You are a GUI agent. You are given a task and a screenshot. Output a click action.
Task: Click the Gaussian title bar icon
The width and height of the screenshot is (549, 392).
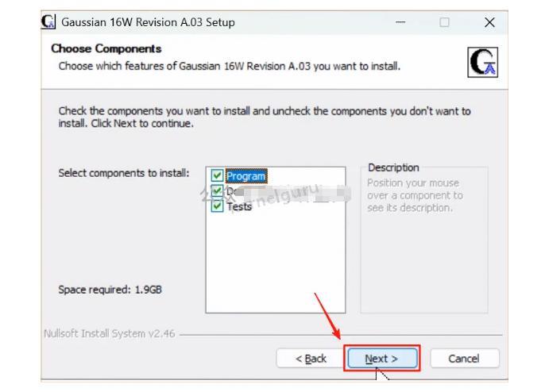(x=48, y=21)
